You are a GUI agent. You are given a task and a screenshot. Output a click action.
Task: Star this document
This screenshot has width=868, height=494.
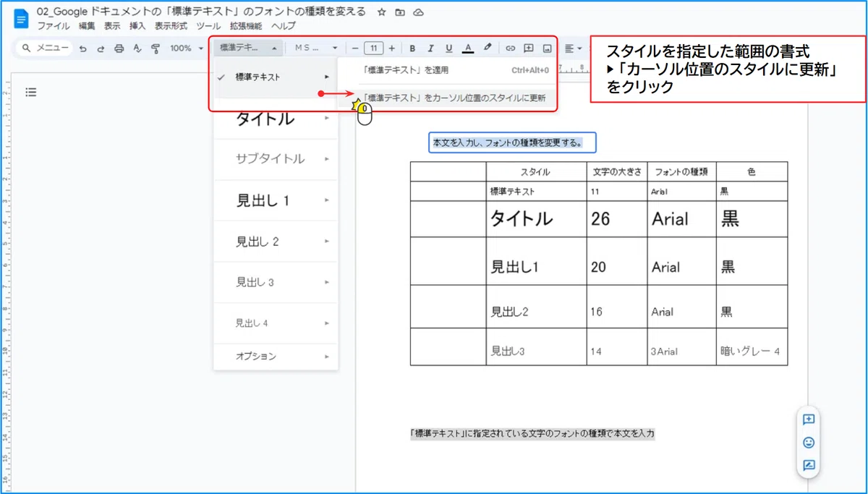(x=382, y=12)
